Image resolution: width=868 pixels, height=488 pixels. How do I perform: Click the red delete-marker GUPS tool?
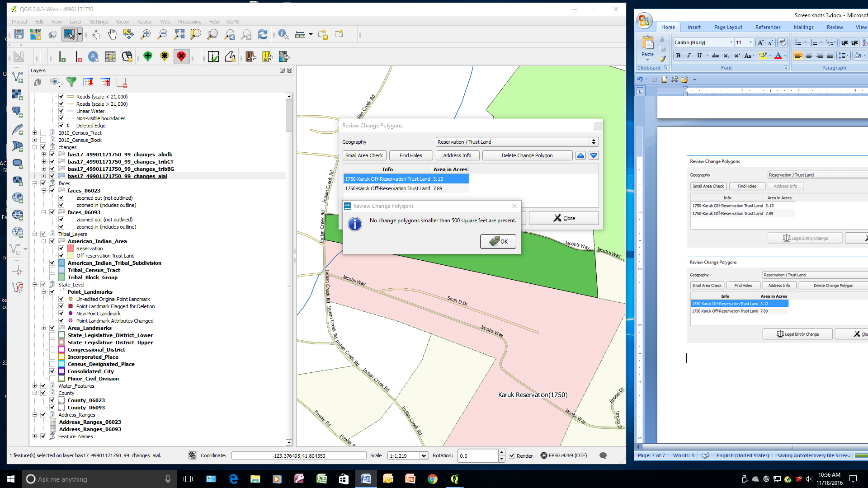click(181, 56)
